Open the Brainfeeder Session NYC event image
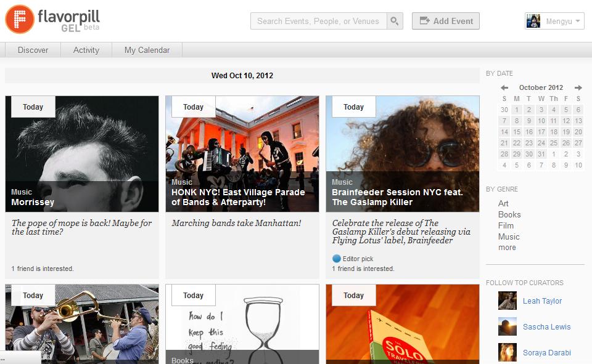The image size is (592, 364). click(x=403, y=153)
